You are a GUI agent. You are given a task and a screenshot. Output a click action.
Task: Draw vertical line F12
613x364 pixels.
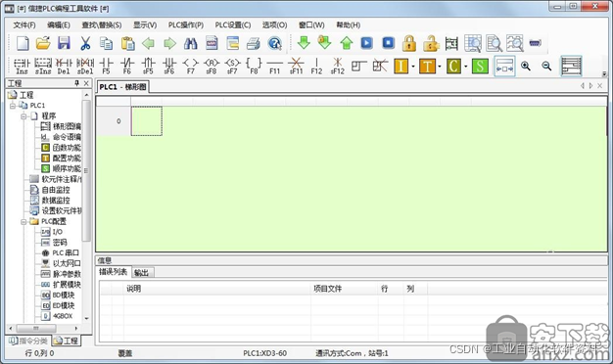point(316,66)
